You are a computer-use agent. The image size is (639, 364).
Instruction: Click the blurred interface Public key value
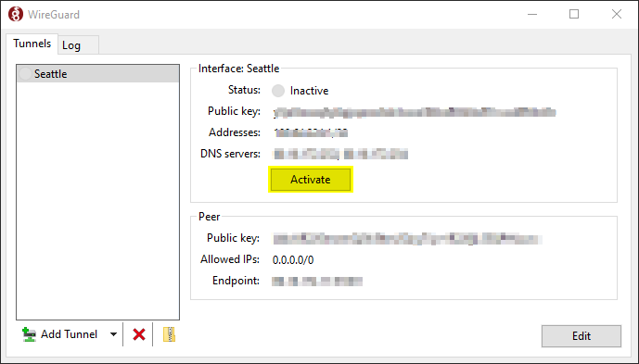[x=415, y=113]
